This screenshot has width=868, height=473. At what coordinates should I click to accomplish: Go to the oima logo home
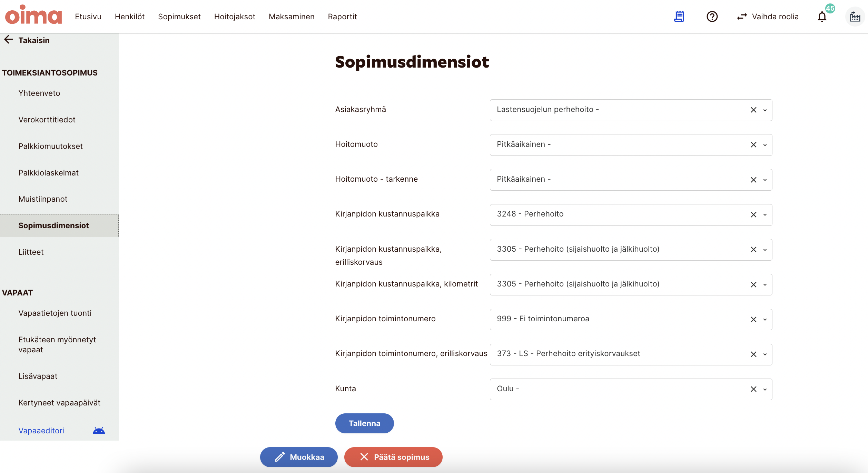coord(33,16)
